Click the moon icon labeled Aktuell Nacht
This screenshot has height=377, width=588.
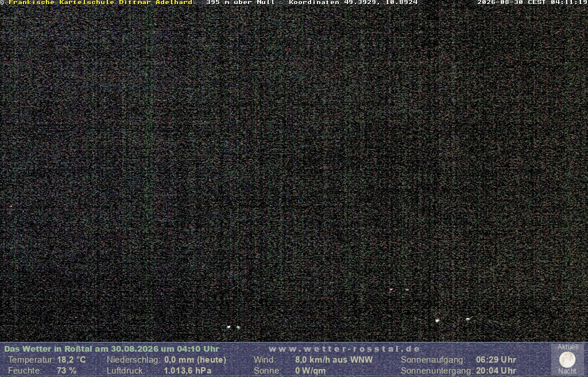tap(567, 360)
